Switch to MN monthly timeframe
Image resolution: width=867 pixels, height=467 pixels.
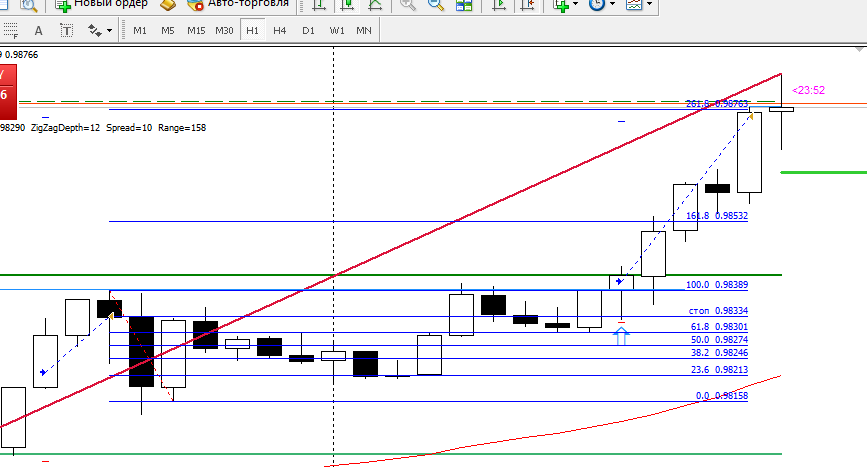click(x=364, y=30)
